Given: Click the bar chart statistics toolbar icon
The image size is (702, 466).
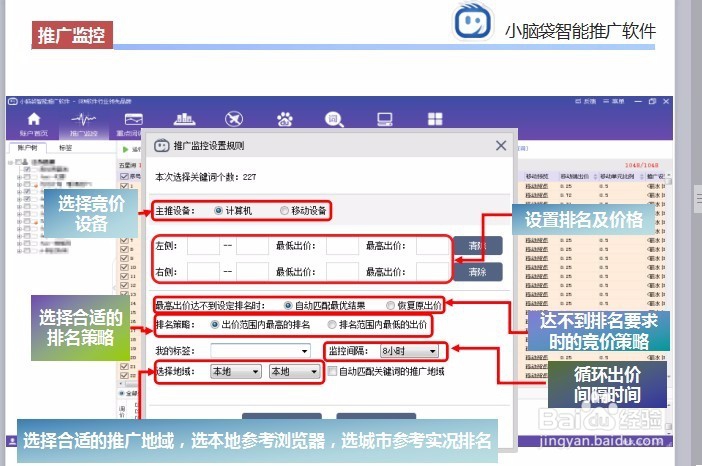Looking at the screenshot, I should tap(184, 119).
